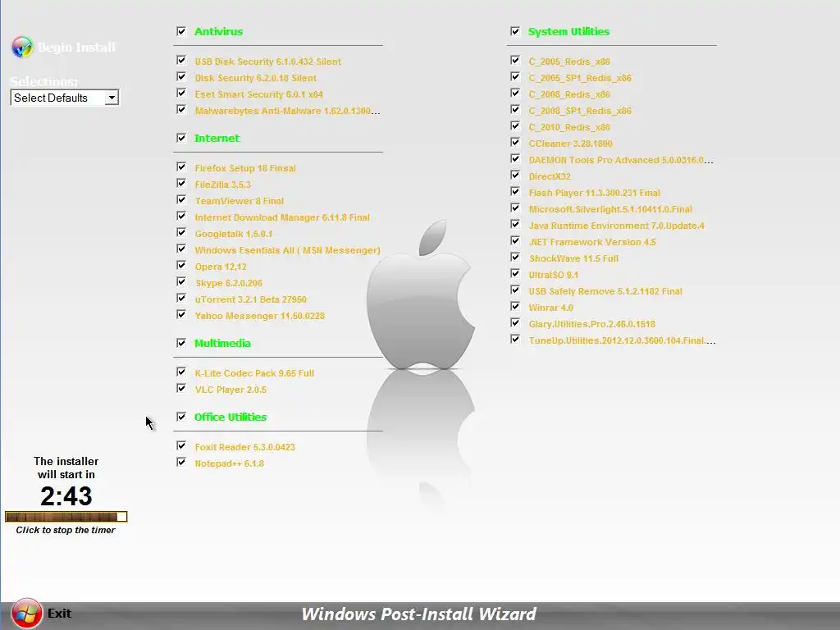Uncheck C_2008_SP1_Redis_x86 checkbox
This screenshot has width=840, height=630.
coord(515,110)
